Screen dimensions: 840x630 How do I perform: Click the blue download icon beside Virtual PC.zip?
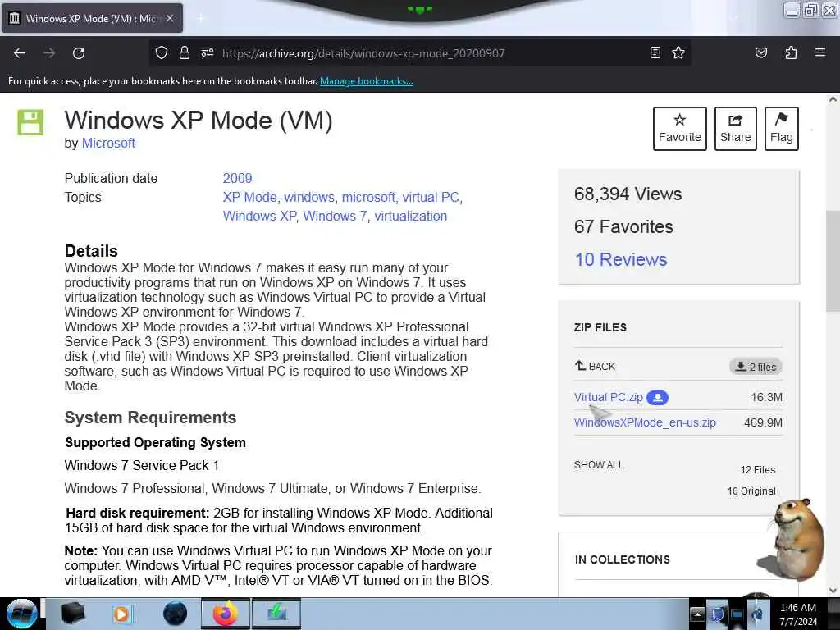tap(657, 398)
